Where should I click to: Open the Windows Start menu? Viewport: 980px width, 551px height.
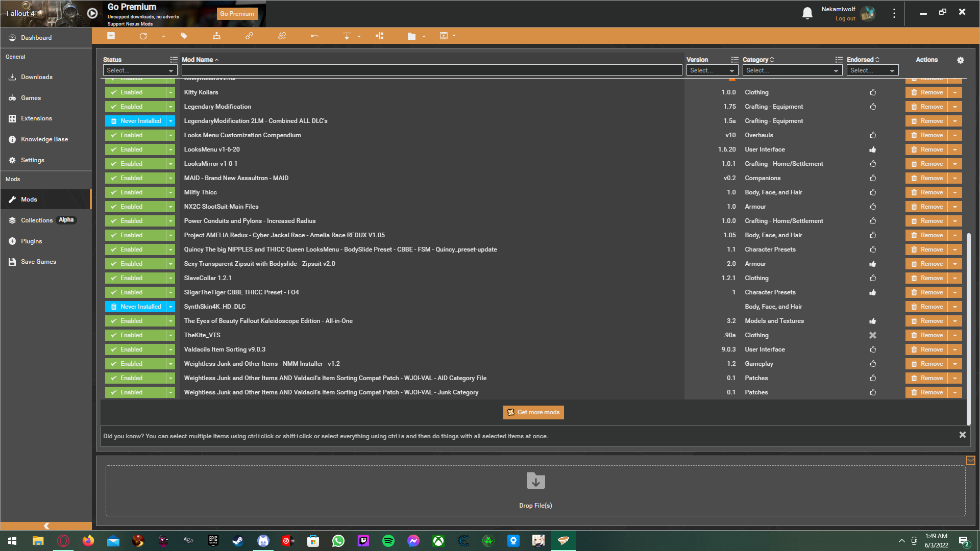(x=12, y=541)
